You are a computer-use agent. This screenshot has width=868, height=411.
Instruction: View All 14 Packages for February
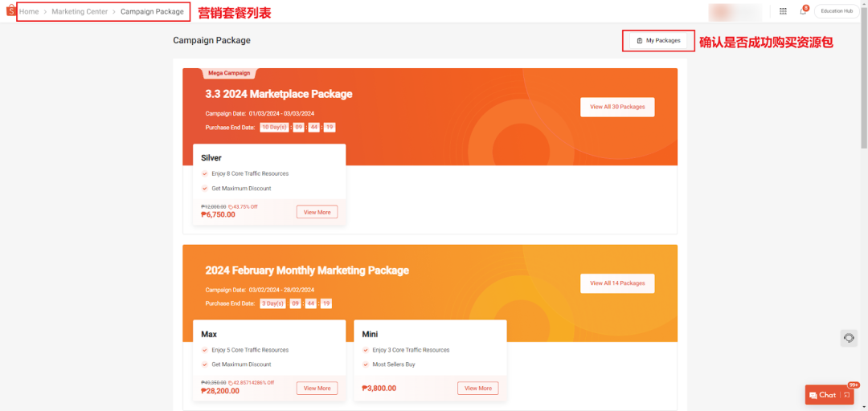coord(617,283)
